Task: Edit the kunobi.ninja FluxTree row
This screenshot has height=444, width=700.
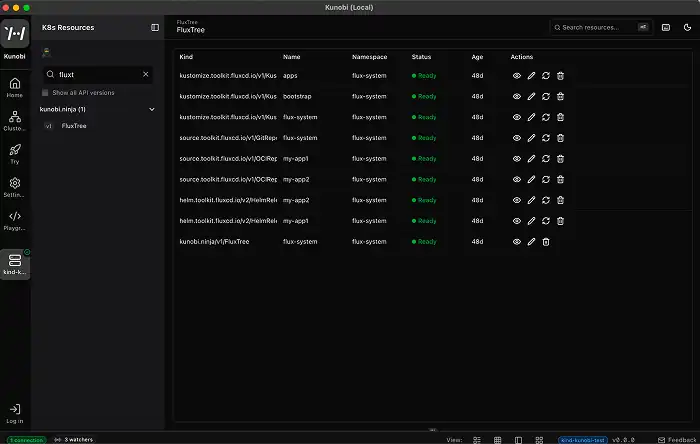Action: pyautogui.click(x=531, y=242)
